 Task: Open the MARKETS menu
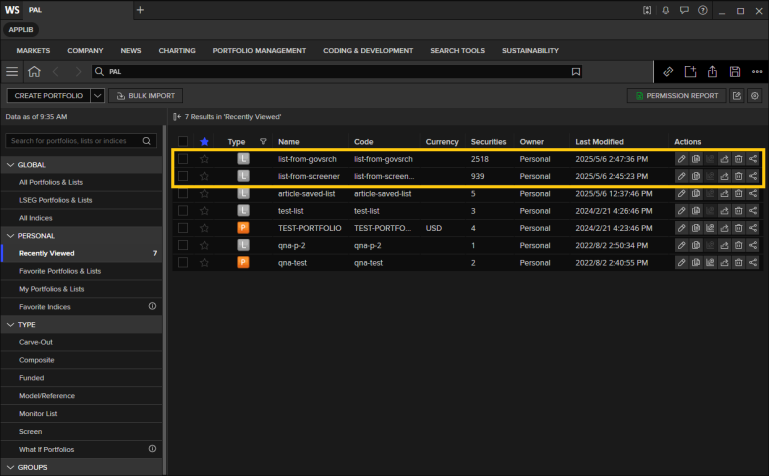pos(33,50)
